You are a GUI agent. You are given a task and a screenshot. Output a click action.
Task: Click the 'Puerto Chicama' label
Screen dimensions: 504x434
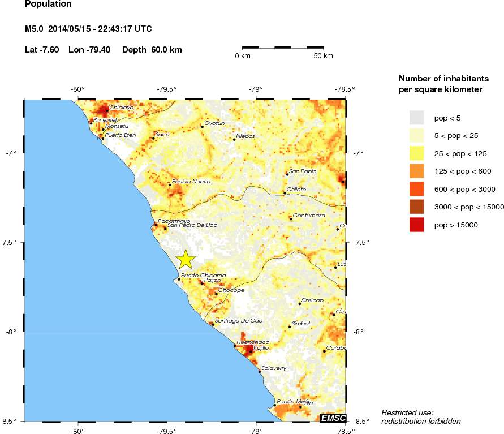[x=203, y=276]
